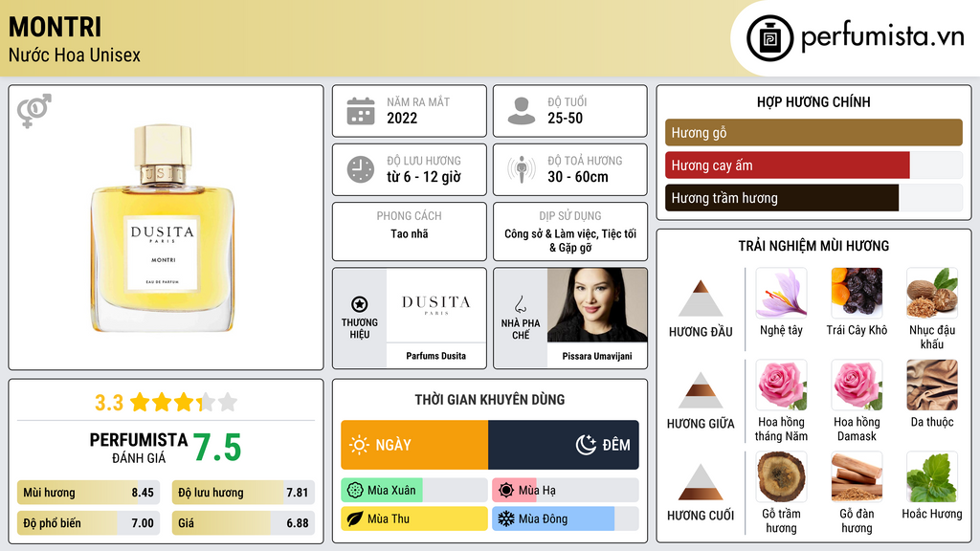Click the MONTRI title heading
This screenshot has height=551, width=980.
[x=55, y=28]
